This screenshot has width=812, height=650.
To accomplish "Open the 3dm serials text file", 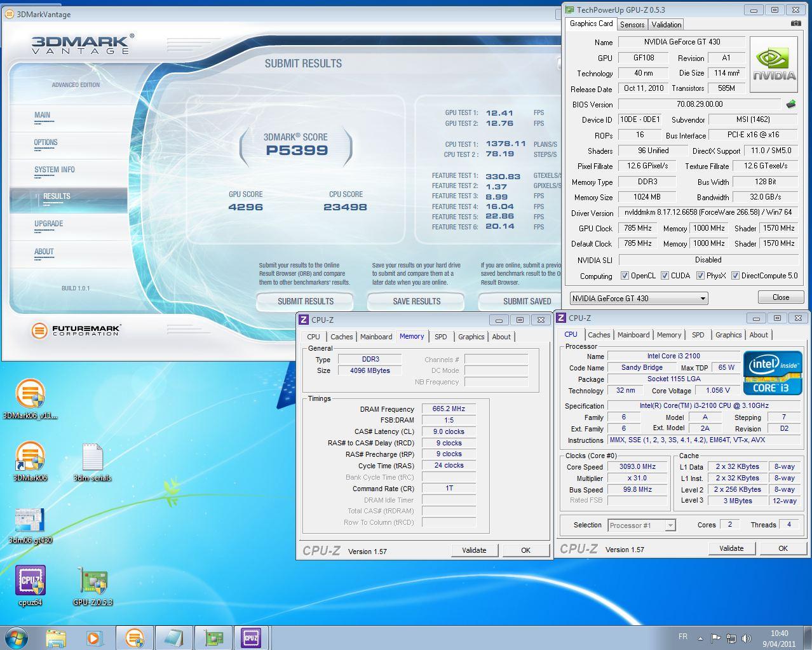I will (92, 461).
